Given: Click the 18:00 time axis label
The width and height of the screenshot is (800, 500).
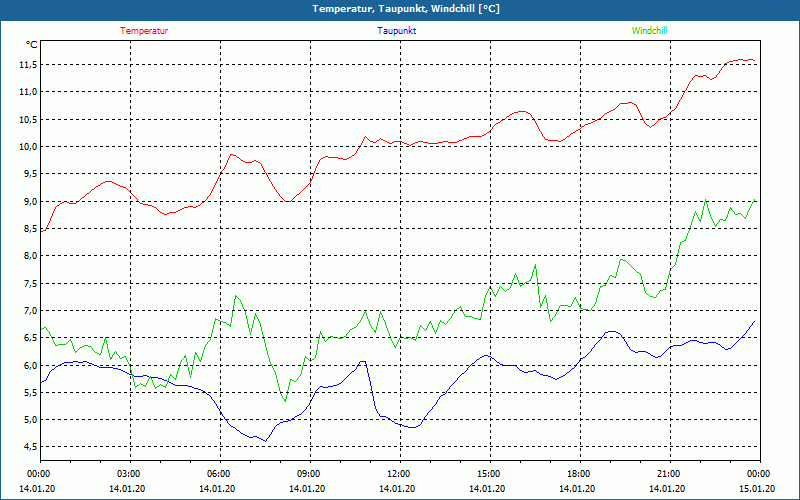Looking at the screenshot, I should (578, 474).
